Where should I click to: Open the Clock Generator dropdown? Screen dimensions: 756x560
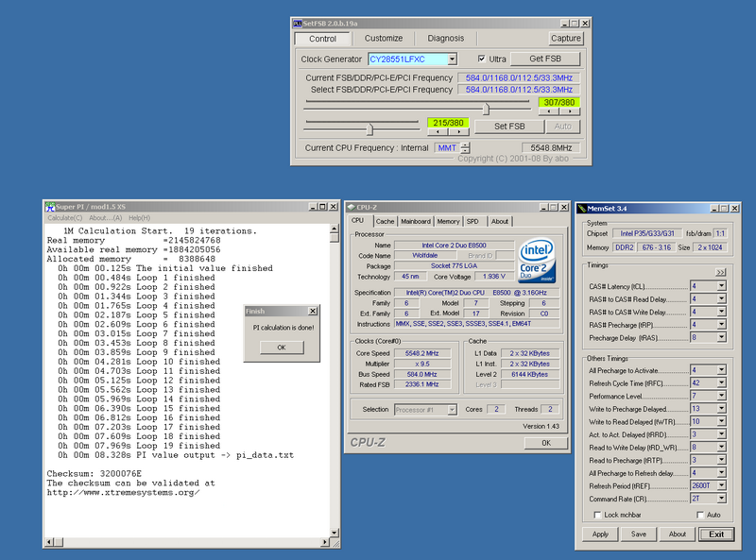click(451, 59)
